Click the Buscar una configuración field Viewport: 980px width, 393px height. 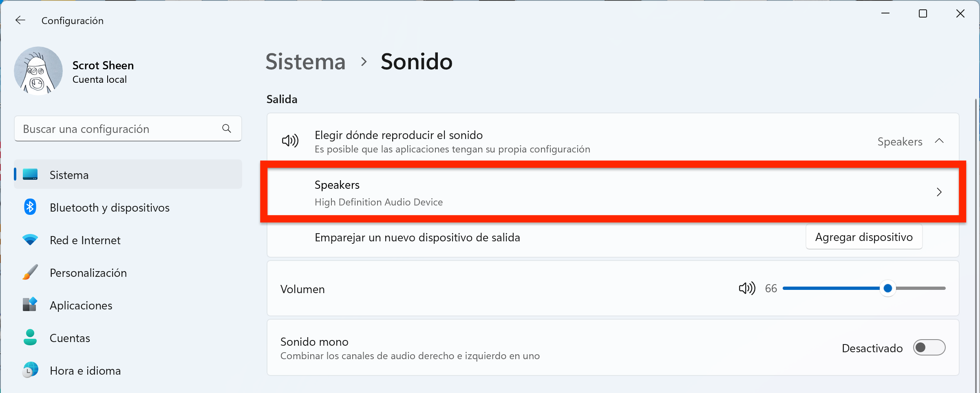click(x=128, y=129)
